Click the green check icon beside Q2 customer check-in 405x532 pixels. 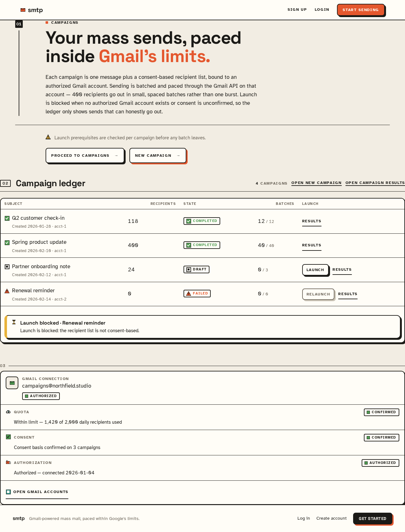click(7, 218)
